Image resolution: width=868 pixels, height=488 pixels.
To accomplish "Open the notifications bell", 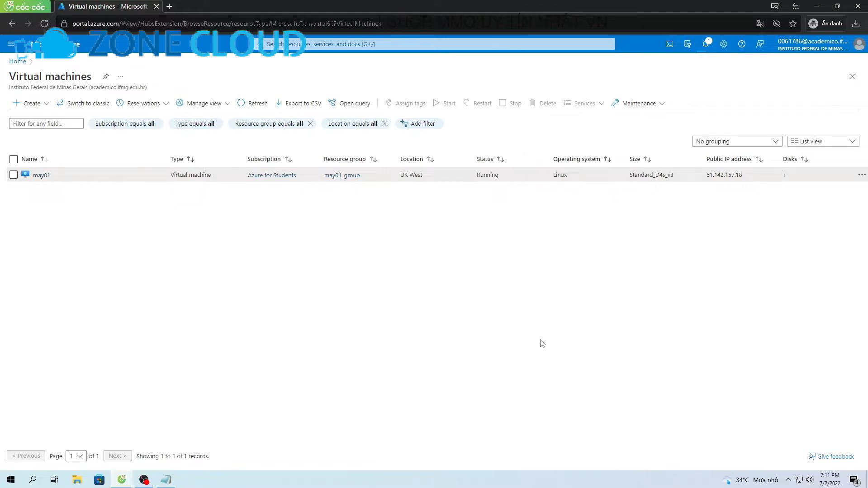I will click(706, 44).
